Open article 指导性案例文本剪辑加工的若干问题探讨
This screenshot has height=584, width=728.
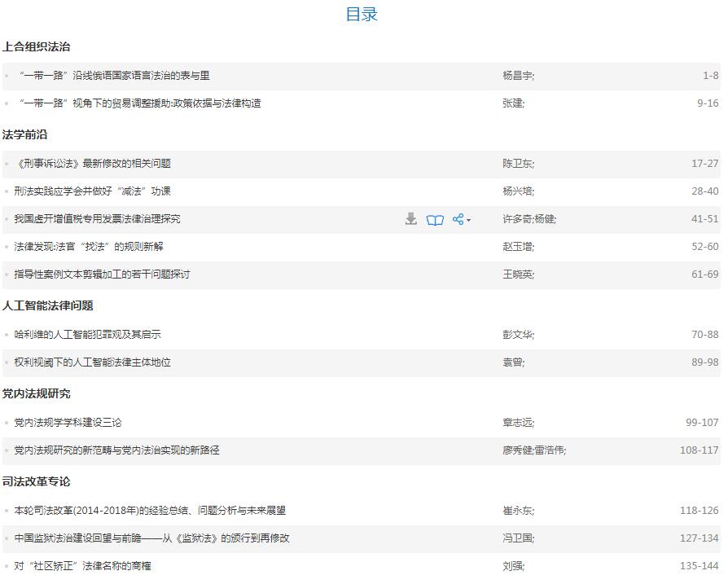pyautogui.click(x=102, y=274)
